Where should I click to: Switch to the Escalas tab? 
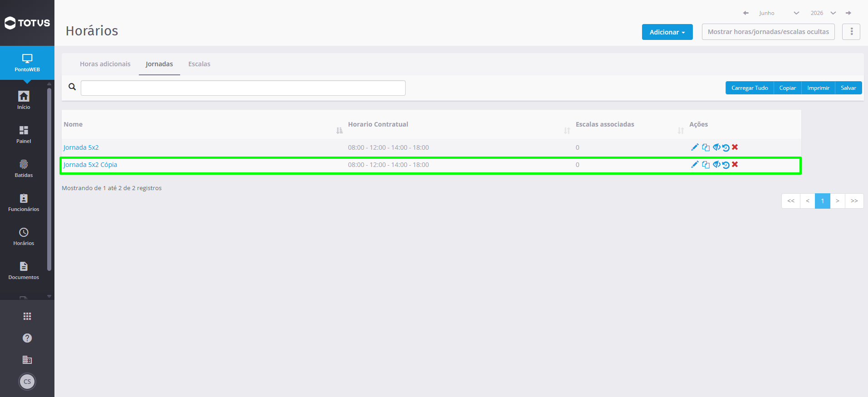[x=199, y=64]
